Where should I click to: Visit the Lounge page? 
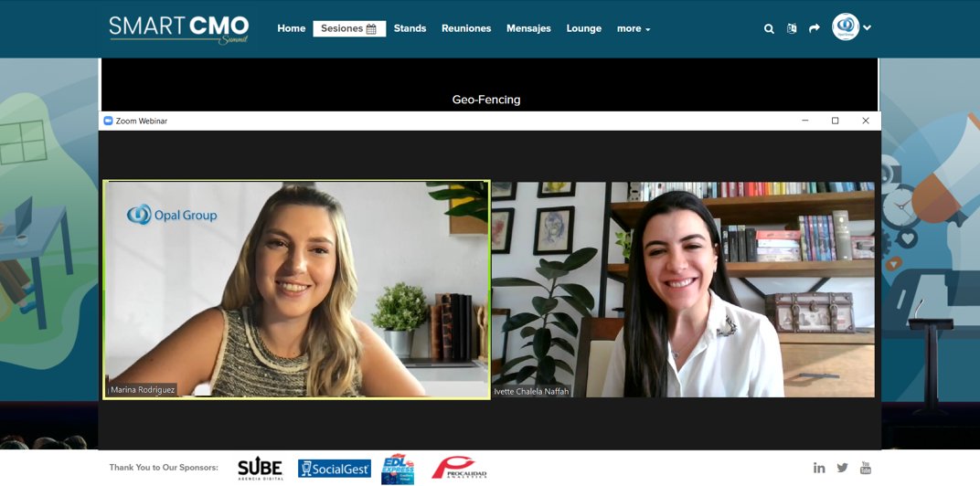pos(584,28)
